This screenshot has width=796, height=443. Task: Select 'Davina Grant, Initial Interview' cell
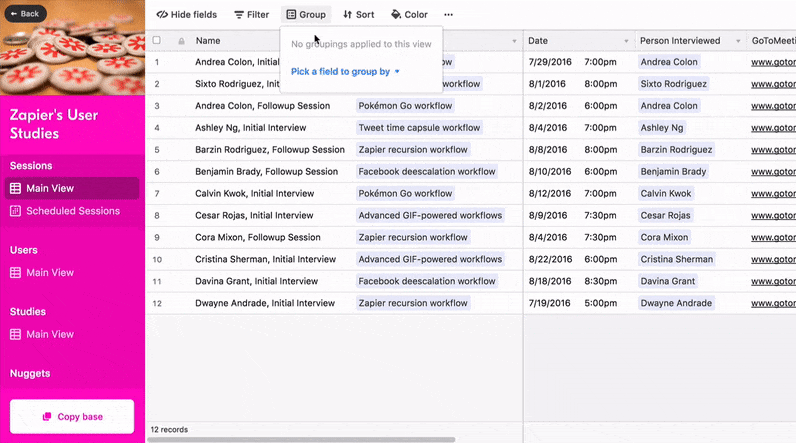[x=256, y=281]
